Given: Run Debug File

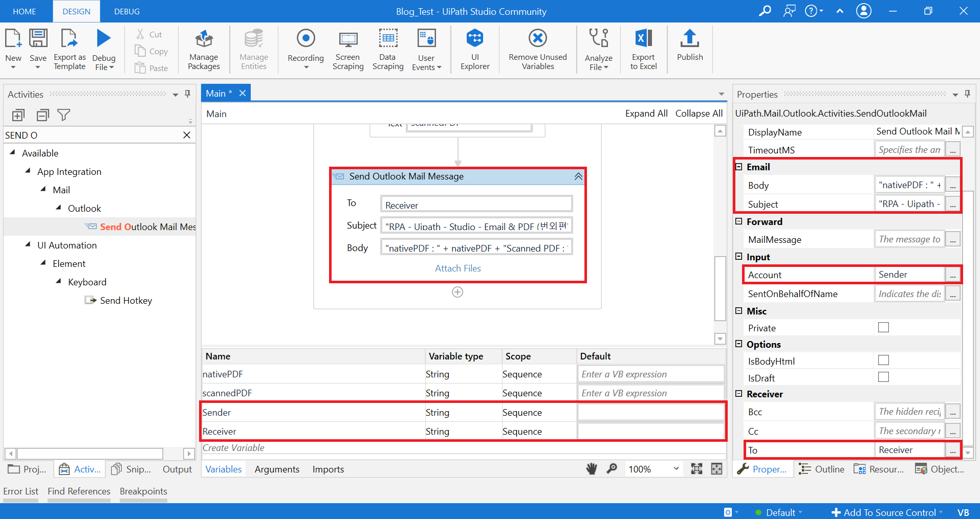Looking at the screenshot, I should pos(104,50).
